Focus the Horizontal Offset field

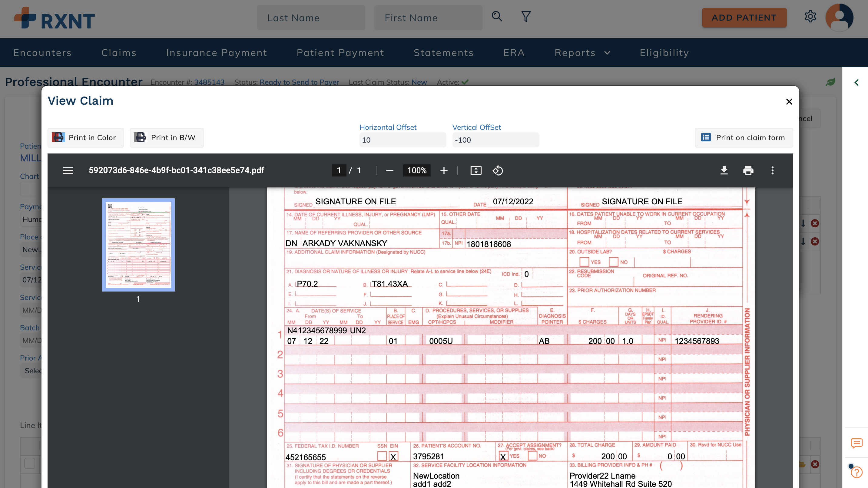[x=403, y=140]
